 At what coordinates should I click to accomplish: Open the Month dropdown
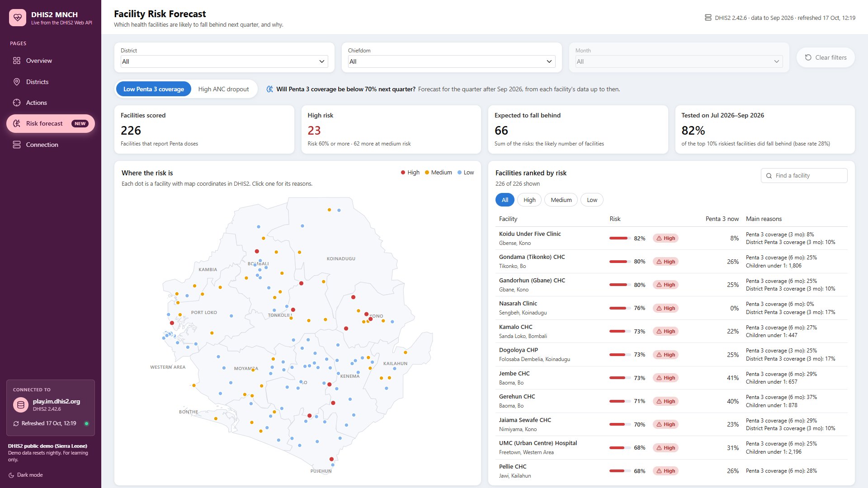pos(679,61)
